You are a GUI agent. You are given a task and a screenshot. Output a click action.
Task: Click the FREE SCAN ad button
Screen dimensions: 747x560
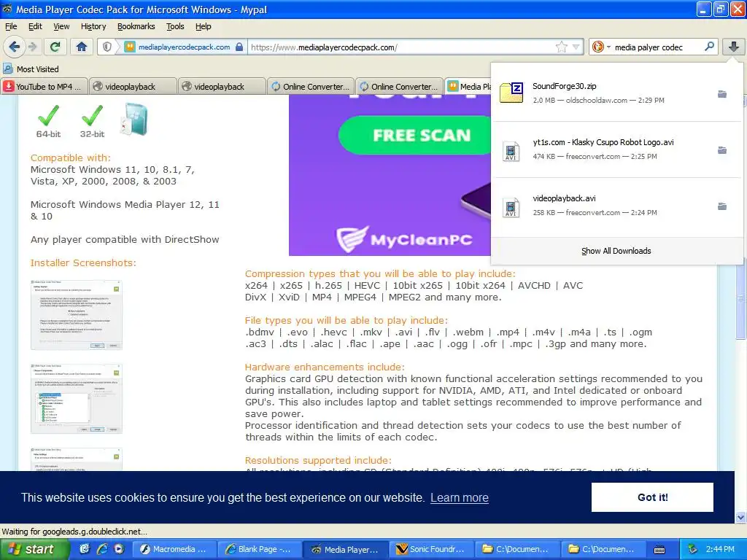[415, 135]
